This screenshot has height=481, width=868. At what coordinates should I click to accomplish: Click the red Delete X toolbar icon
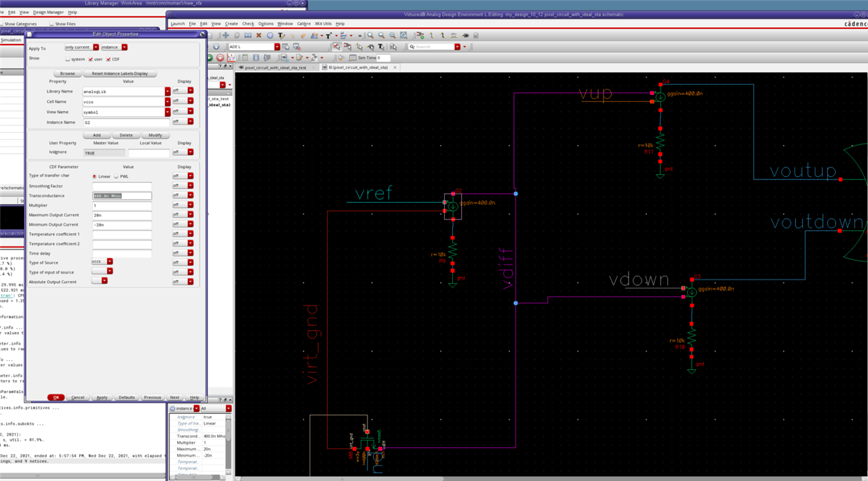[258, 35]
